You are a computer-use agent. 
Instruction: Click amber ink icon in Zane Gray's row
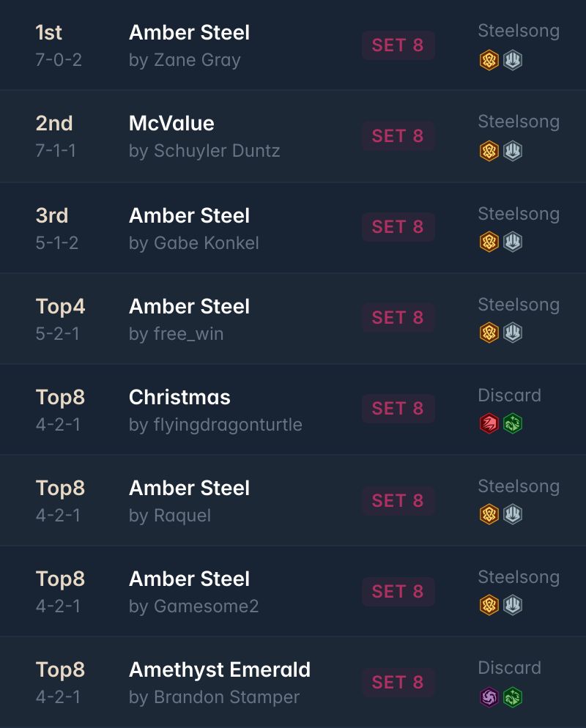point(489,60)
